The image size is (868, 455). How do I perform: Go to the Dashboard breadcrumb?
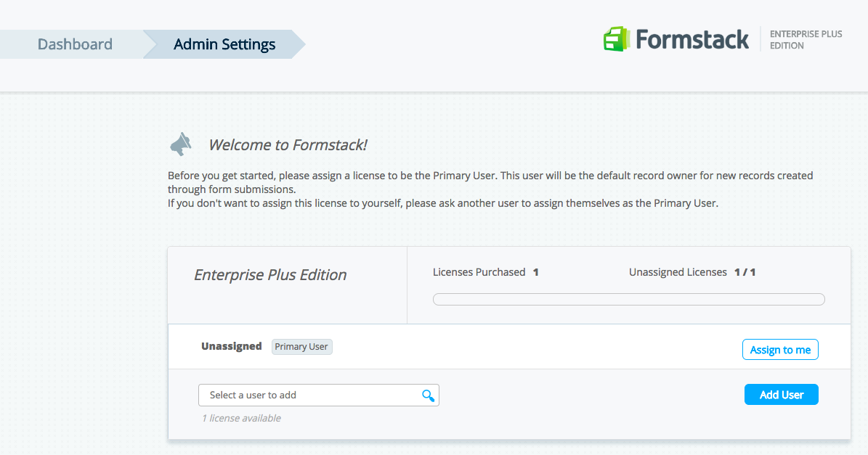[x=75, y=44]
